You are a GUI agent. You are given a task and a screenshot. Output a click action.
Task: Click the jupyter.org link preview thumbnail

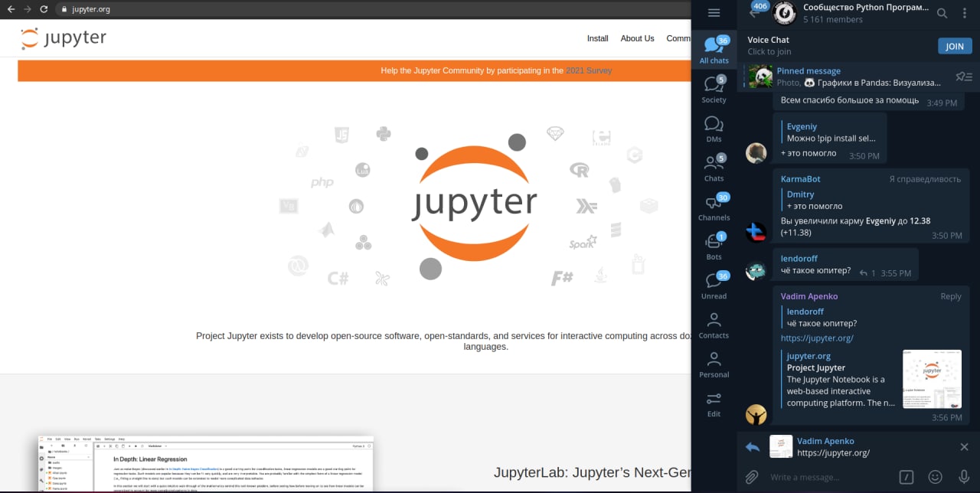(x=932, y=379)
